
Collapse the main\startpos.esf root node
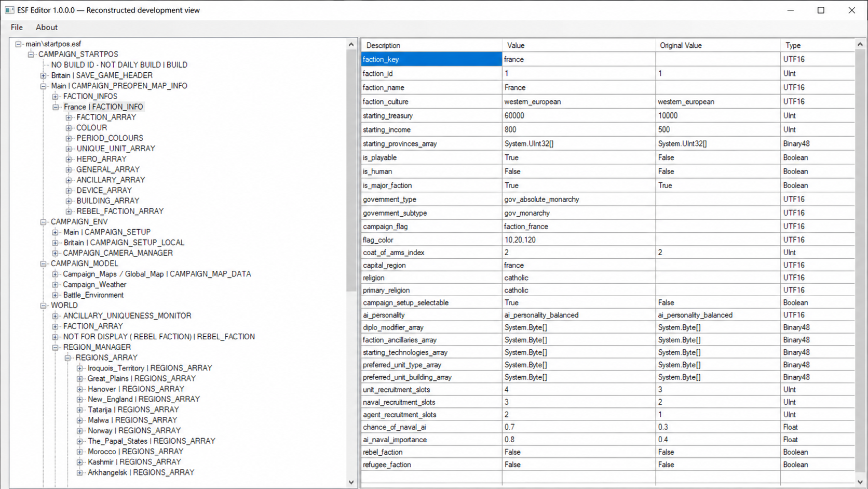[19, 44]
